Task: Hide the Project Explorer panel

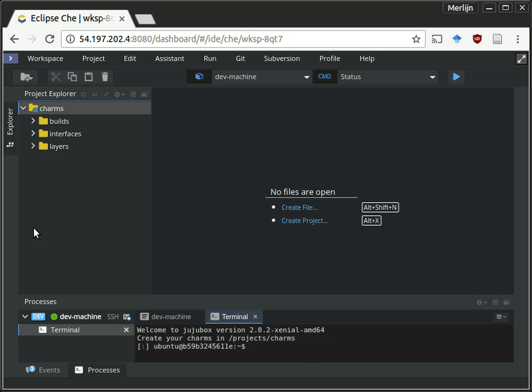Action: point(134,94)
